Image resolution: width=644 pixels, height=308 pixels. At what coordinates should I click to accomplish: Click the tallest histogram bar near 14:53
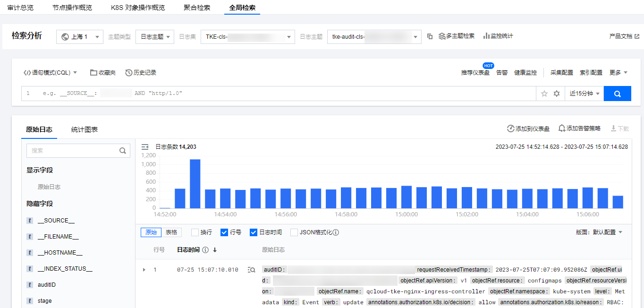(x=195, y=184)
